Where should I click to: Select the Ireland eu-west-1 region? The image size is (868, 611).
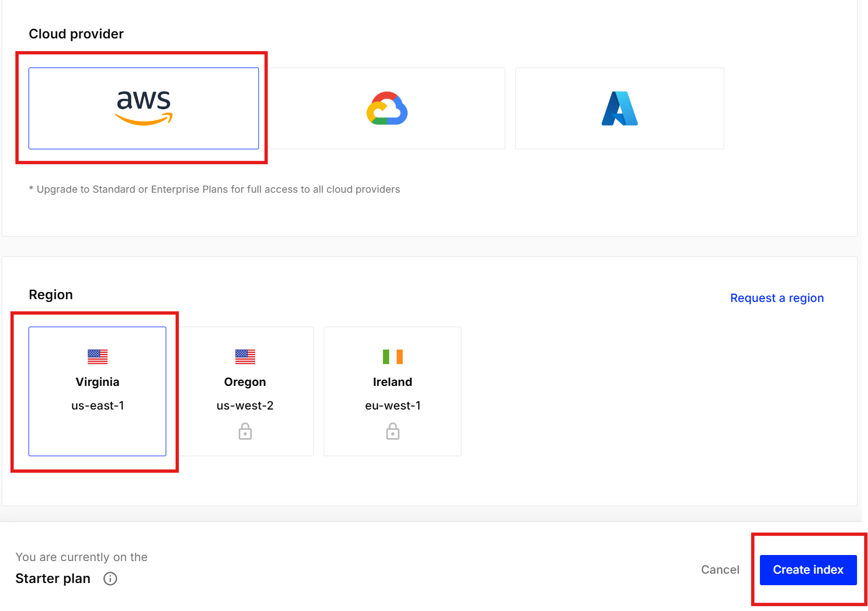(392, 391)
